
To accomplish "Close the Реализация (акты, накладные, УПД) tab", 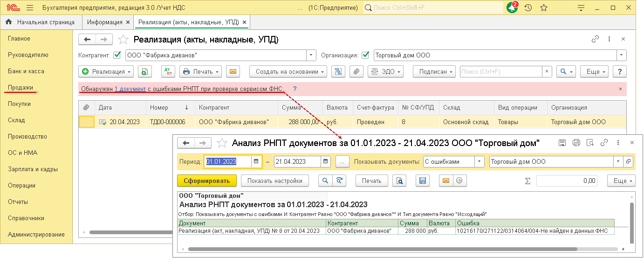I will 245,22.
